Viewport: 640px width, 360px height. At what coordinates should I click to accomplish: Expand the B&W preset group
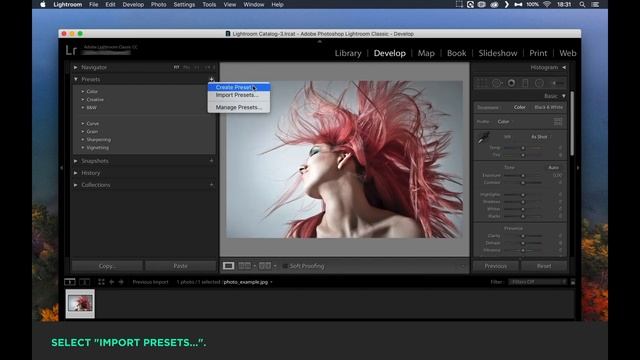[83, 108]
